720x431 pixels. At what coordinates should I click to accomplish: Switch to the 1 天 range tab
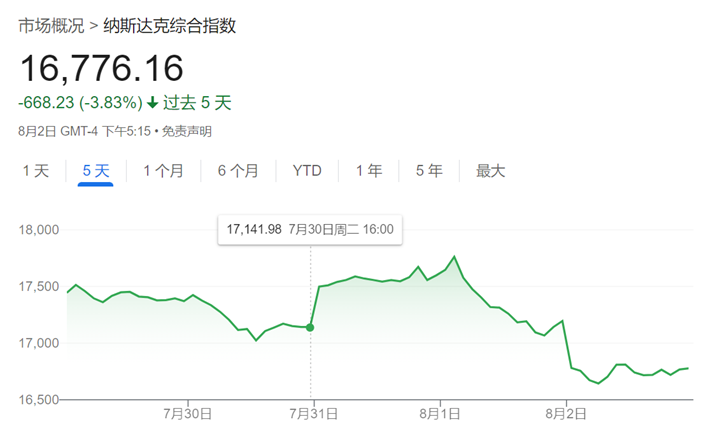tap(36, 171)
